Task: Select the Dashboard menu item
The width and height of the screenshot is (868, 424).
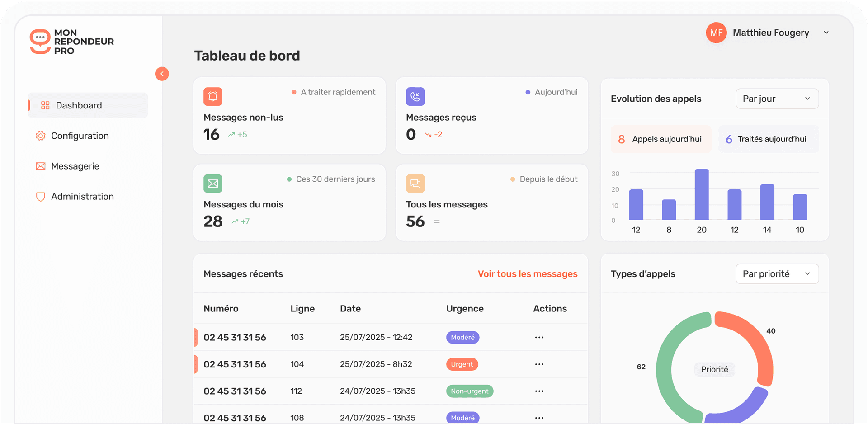Action: click(x=78, y=105)
